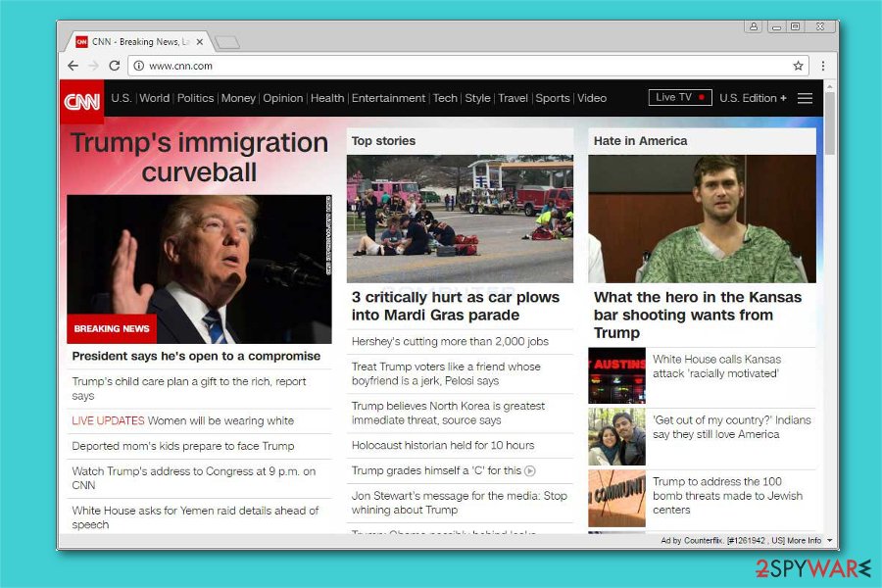Go to the Sports section
The height and width of the screenshot is (588, 882).
[x=553, y=98]
